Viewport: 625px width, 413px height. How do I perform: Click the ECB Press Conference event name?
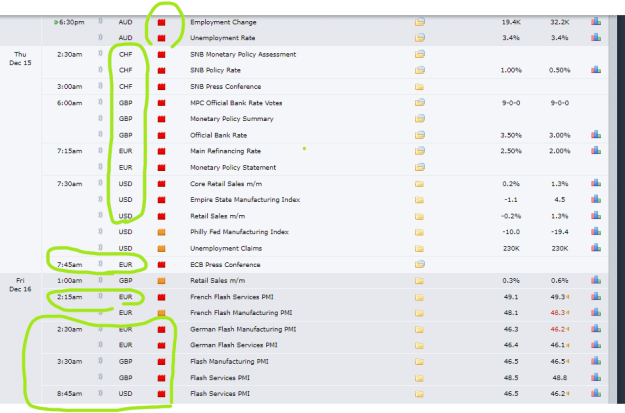pos(225,265)
